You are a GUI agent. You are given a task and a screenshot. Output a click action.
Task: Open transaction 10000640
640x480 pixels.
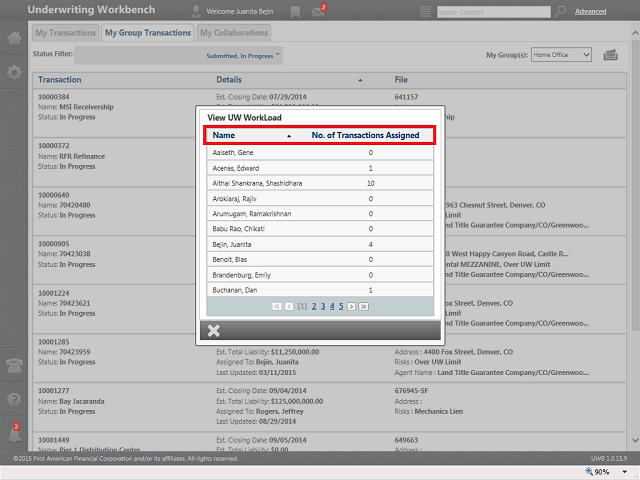(x=53, y=195)
